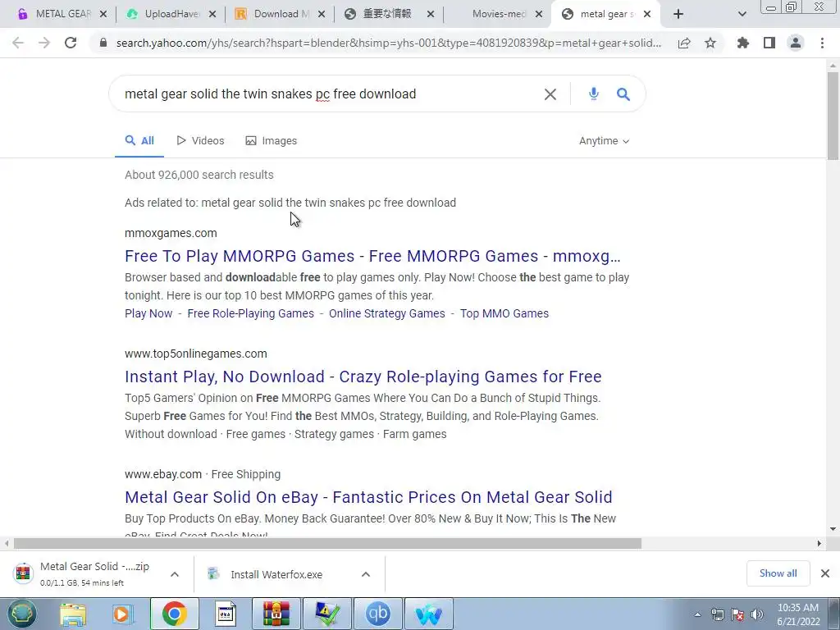This screenshot has height=630, width=840.
Task: Open Chrome profile avatar
Action: [796, 43]
